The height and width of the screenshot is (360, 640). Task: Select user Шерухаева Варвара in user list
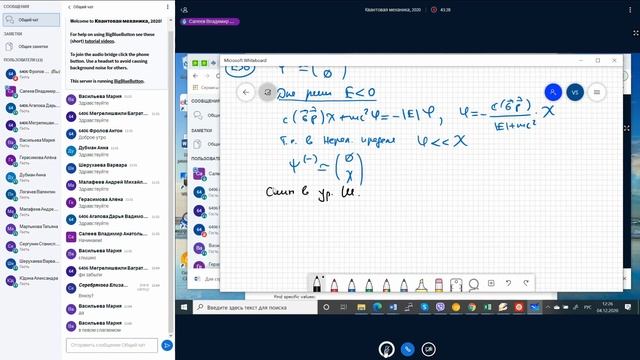(x=31, y=263)
